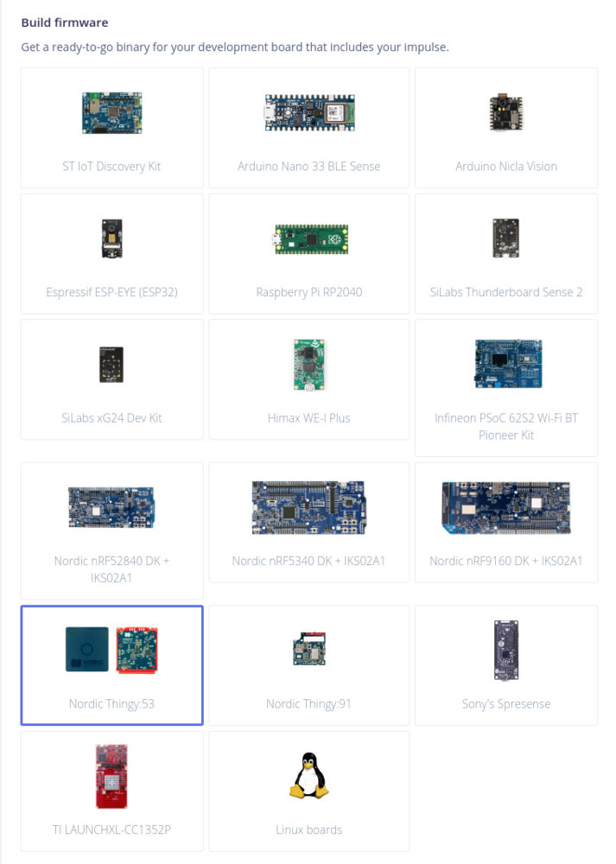Select Espressif ESP-EYE (ESP32) board
Image resolution: width=616 pixels, height=864 pixels.
point(111,253)
